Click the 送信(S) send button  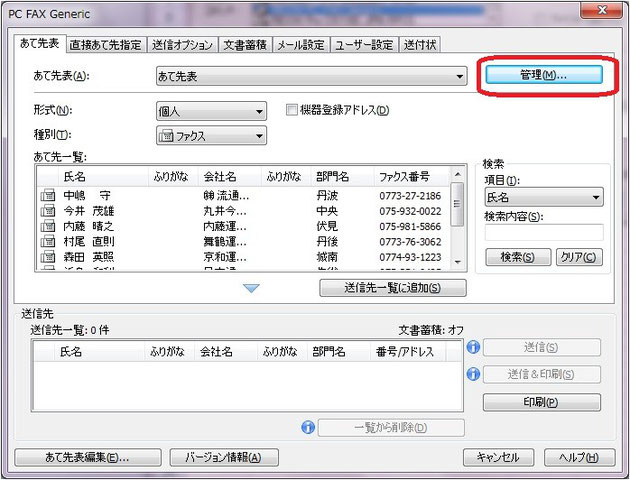pyautogui.click(x=542, y=347)
